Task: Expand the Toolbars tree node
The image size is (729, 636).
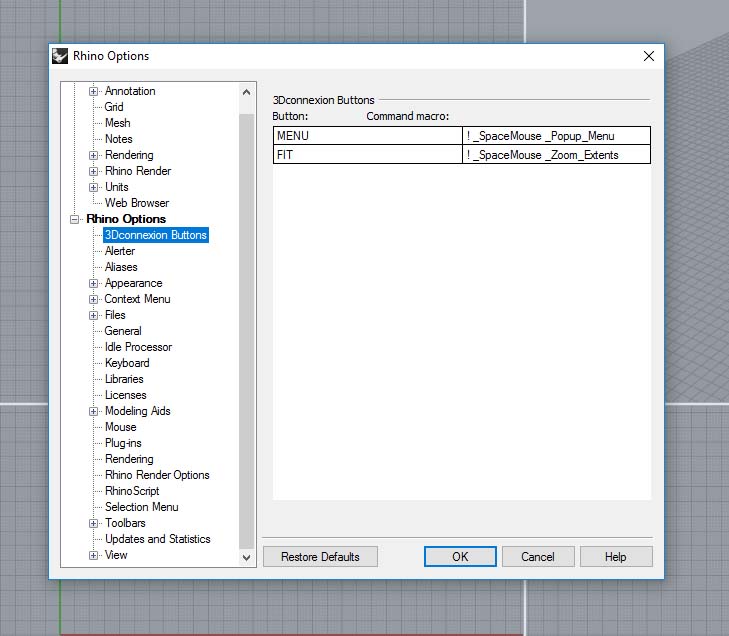Action: pos(93,523)
